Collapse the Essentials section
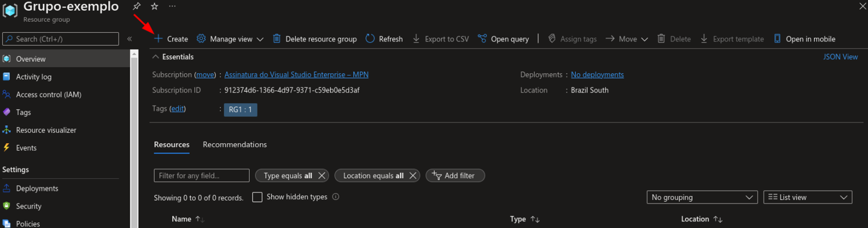The image size is (868, 228). click(156, 57)
